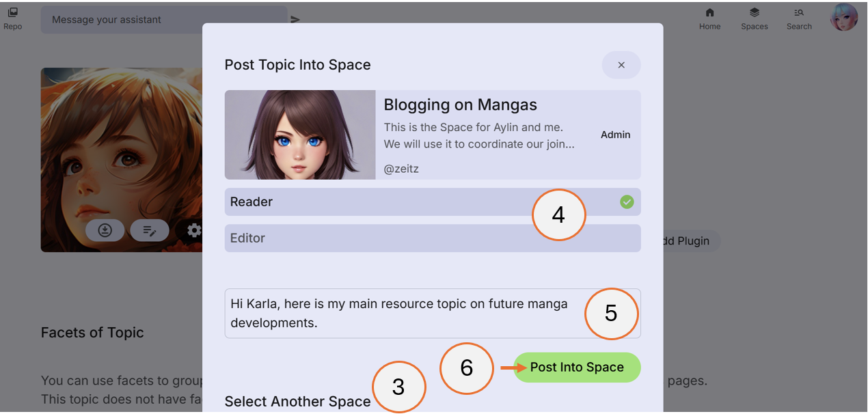Click the Search icon in top navigation

pyautogui.click(x=798, y=18)
